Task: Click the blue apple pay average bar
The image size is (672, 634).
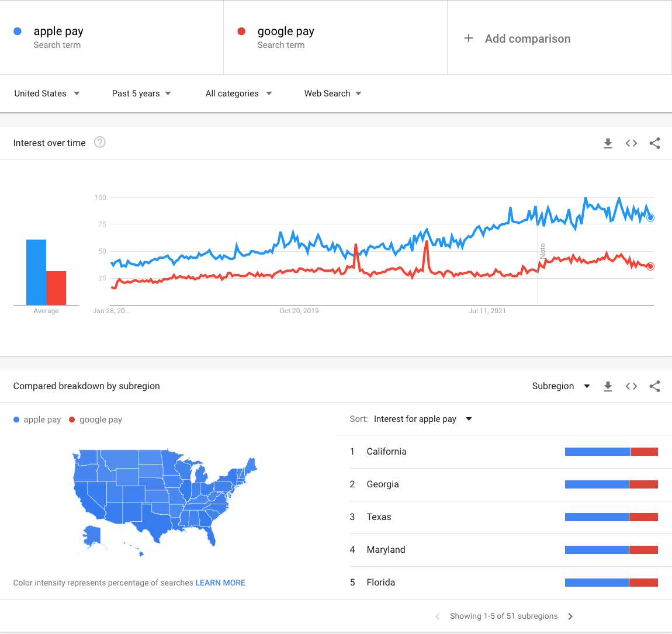Action: [36, 272]
